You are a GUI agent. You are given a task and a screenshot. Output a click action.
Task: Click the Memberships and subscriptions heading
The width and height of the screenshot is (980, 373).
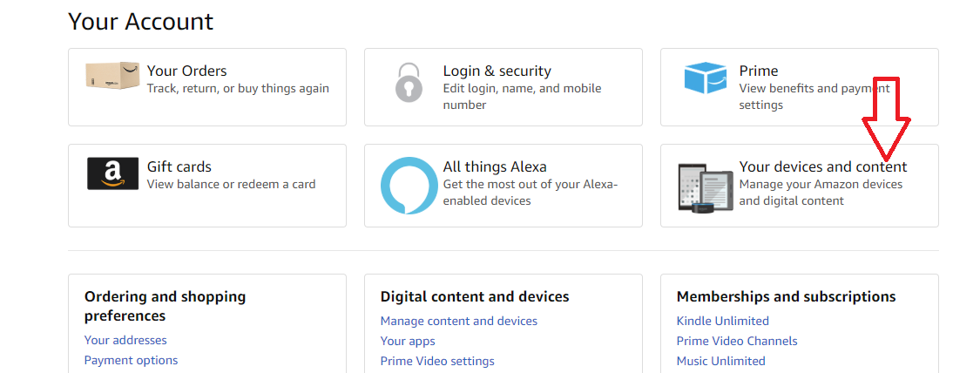pos(786,296)
